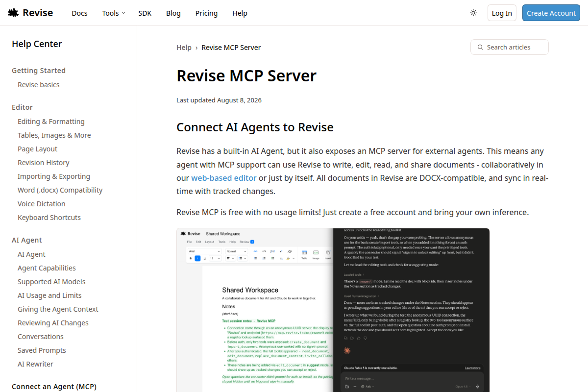Expand the Tools dropdown in the top navigation
Viewport: 588px width, 392px height.
coord(114,13)
